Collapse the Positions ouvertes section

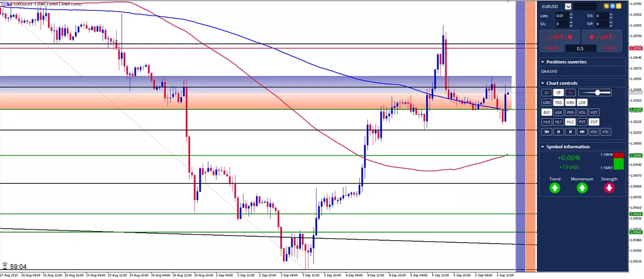coord(543,62)
